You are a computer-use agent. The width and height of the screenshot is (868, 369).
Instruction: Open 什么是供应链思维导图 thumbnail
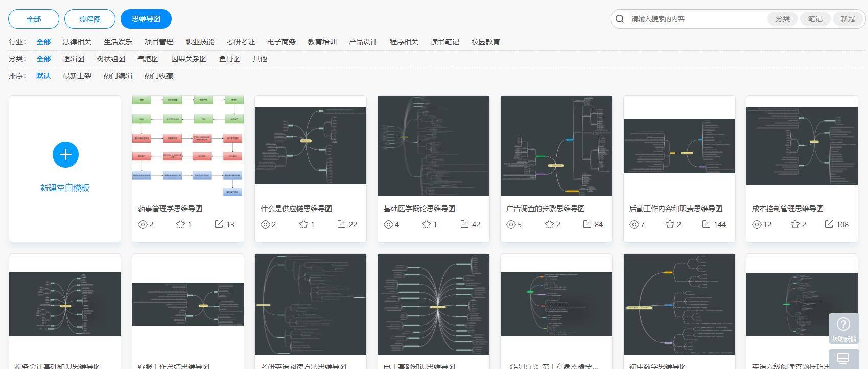(311, 146)
